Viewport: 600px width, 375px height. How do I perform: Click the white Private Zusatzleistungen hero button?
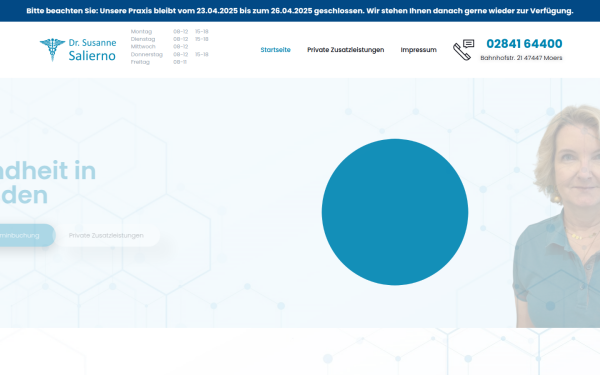pyautogui.click(x=106, y=235)
